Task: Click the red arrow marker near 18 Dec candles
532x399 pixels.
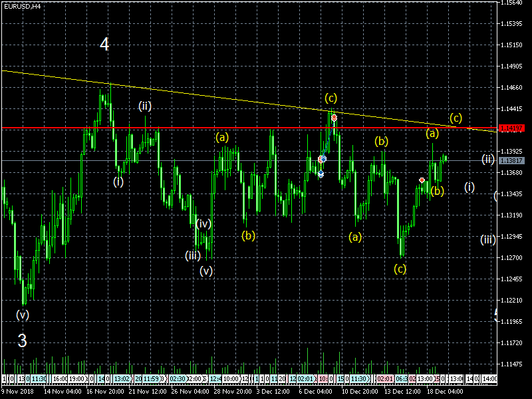Action: [422, 180]
